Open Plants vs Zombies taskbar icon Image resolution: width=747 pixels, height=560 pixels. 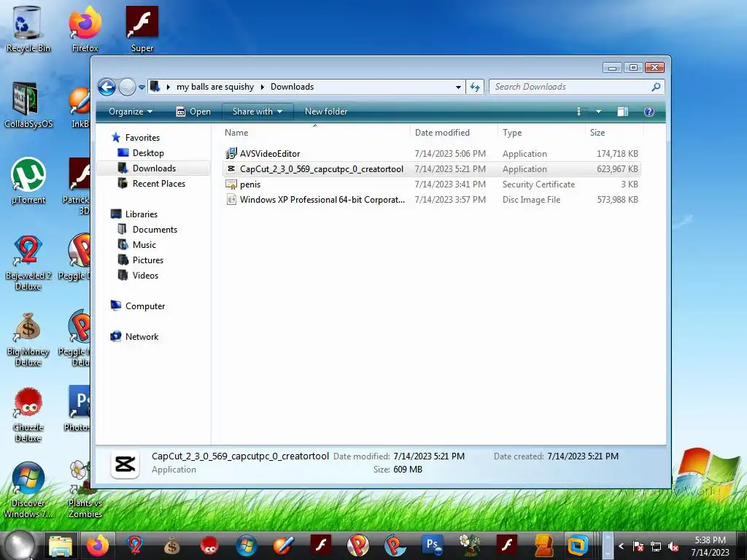(470, 545)
